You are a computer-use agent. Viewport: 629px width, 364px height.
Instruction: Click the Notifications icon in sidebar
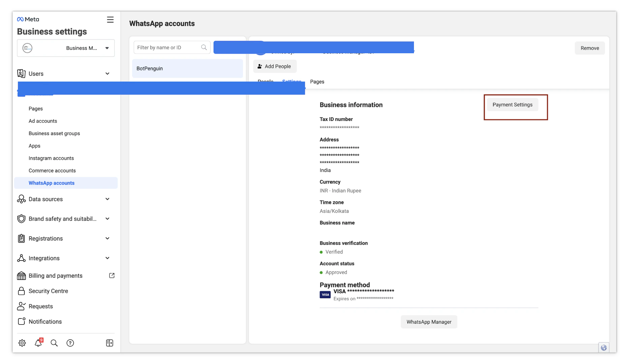click(x=22, y=321)
